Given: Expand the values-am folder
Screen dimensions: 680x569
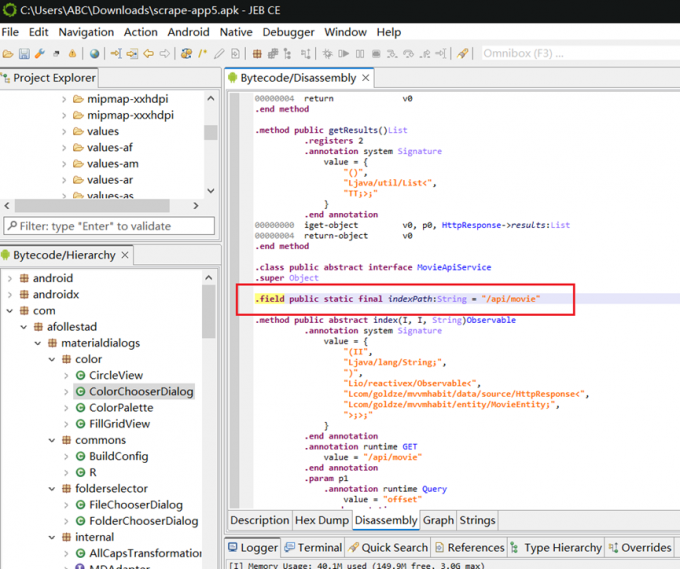Looking at the screenshot, I should pos(64,164).
